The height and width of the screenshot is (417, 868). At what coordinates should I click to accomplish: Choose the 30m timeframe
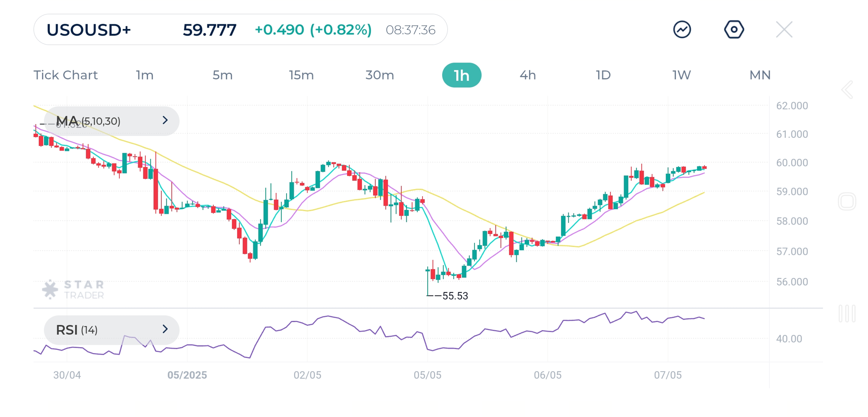pyautogui.click(x=379, y=75)
